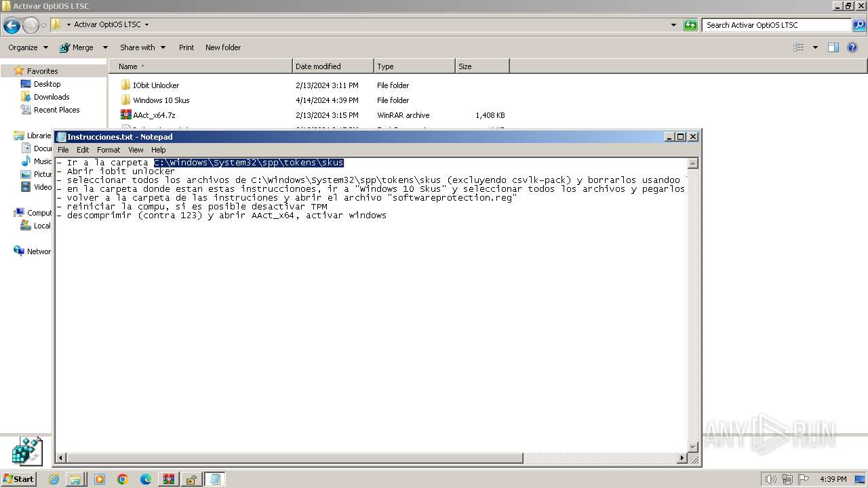Click Notepad horizontal scrollbar left arrow
Viewport: 868px width, 488px height.
61,458
